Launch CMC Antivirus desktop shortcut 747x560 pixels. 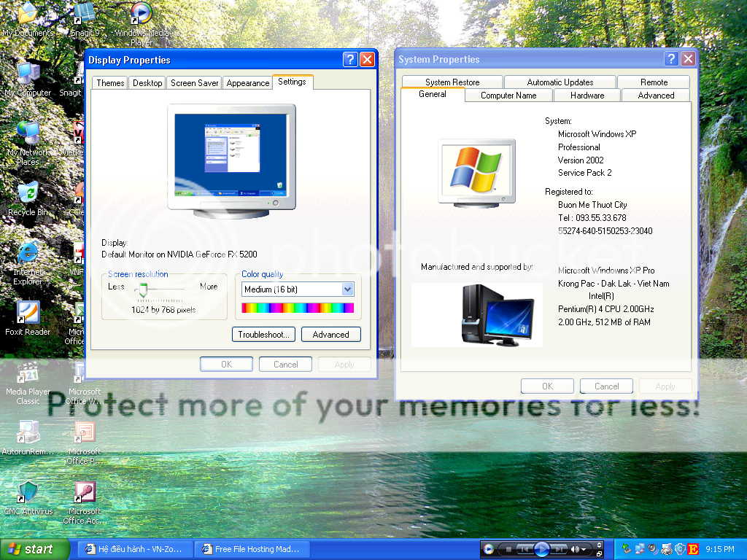pyautogui.click(x=28, y=498)
